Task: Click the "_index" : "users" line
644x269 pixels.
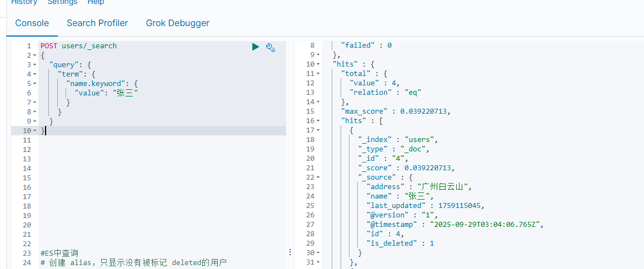Action: [398, 140]
